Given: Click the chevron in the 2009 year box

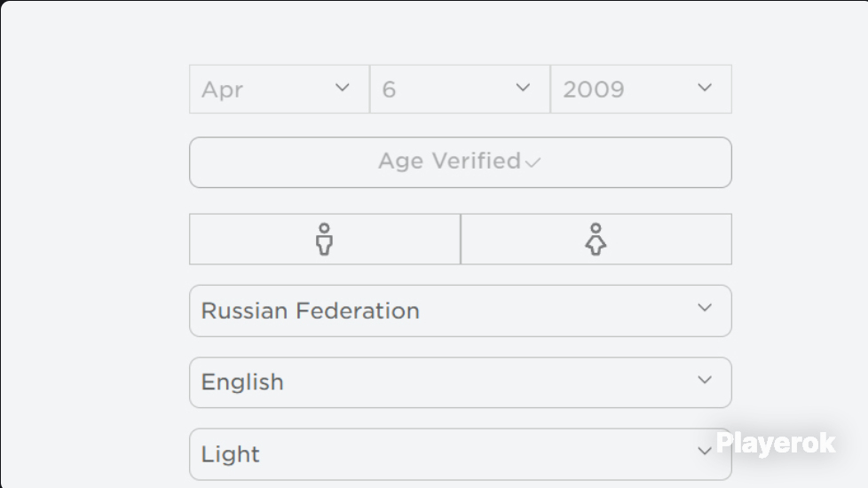Looking at the screenshot, I should (x=705, y=88).
